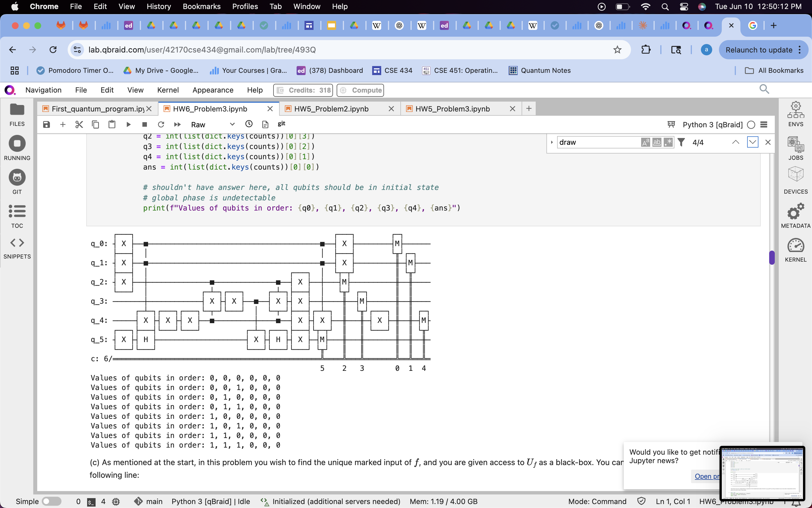Open the DEVICES panel
Image resolution: width=812 pixels, height=508 pixels.
796,180
